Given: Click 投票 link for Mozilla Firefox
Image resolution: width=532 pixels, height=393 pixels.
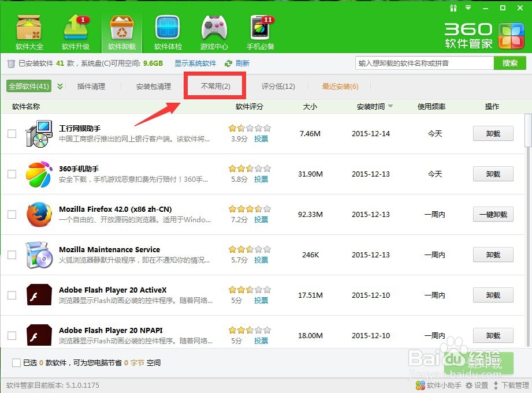Looking at the screenshot, I should (261, 220).
